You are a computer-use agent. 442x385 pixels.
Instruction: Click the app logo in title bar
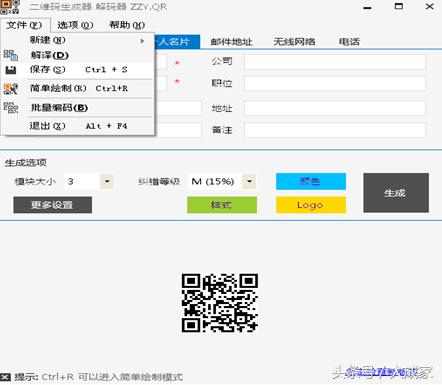click(10, 7)
